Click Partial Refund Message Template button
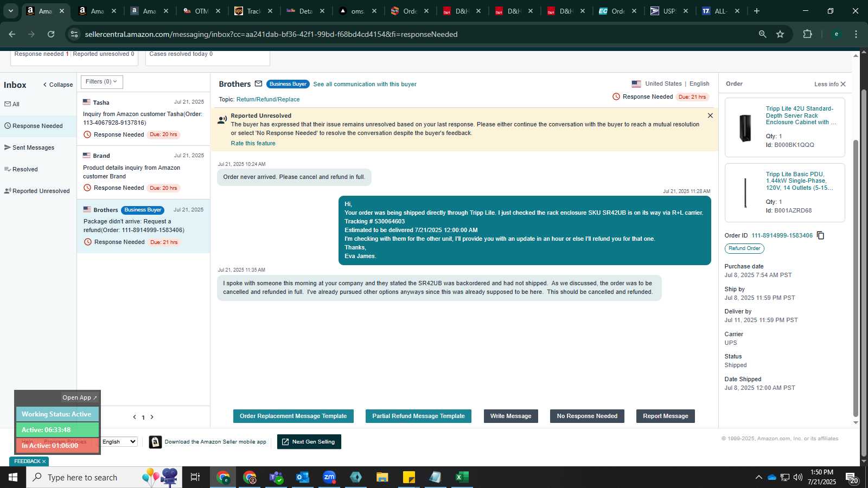Screen dimensions: 868x488 [x=418, y=416]
